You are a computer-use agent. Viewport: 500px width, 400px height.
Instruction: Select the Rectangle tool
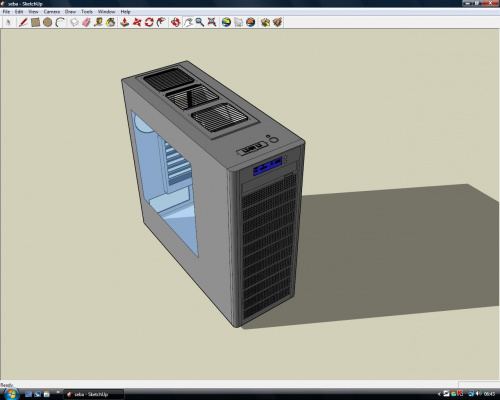pyautogui.click(x=35, y=22)
